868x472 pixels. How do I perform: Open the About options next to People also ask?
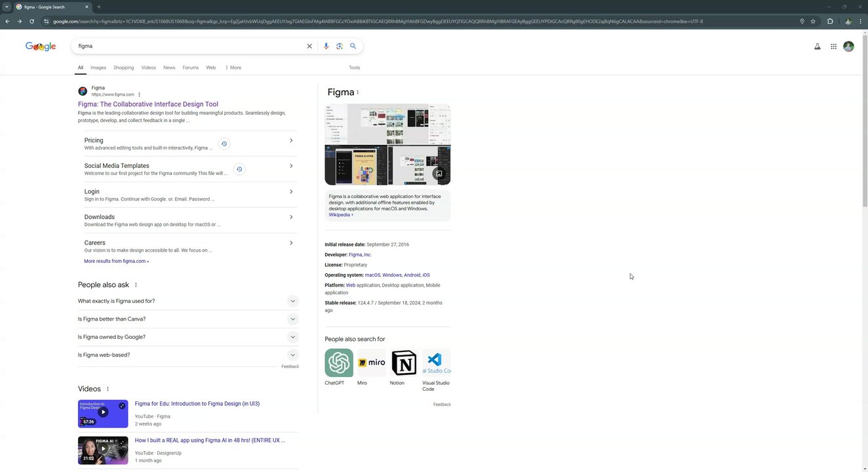pos(136,285)
